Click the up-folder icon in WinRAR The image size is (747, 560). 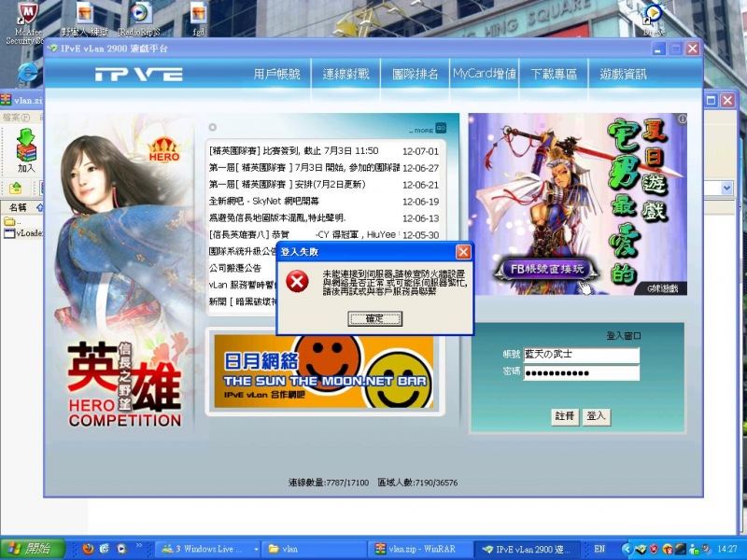click(x=15, y=188)
